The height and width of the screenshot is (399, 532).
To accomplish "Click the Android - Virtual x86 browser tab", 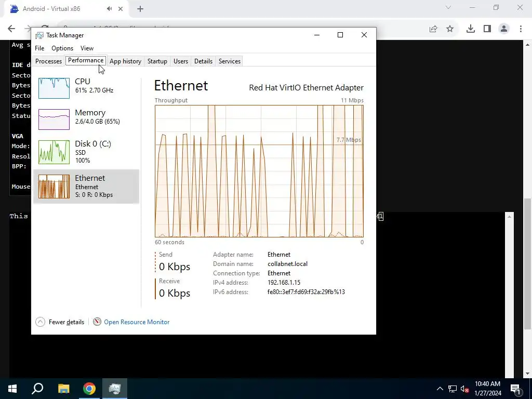I will point(66,9).
